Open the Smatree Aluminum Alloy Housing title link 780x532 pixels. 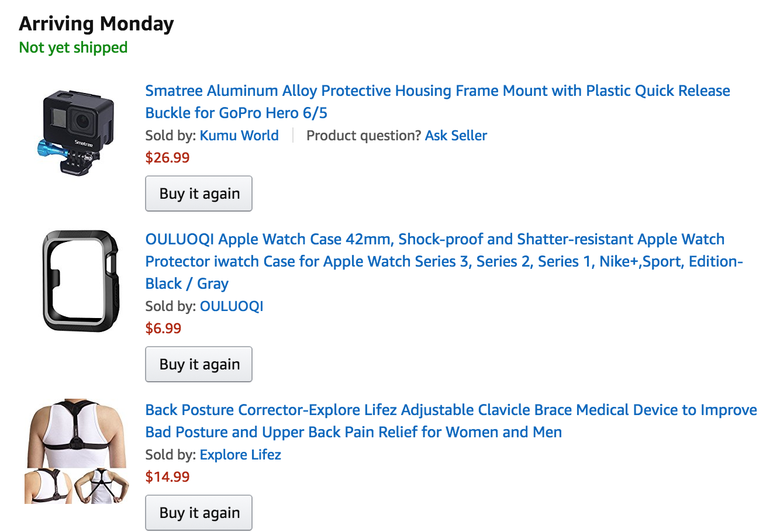437,91
